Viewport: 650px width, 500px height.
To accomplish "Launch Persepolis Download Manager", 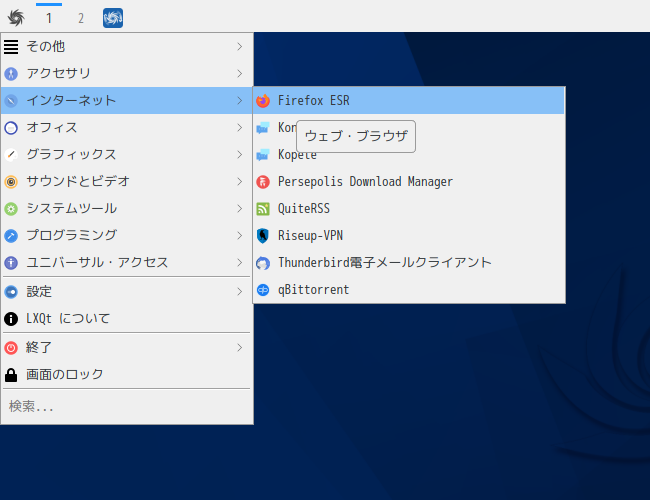I will pos(409,182).
